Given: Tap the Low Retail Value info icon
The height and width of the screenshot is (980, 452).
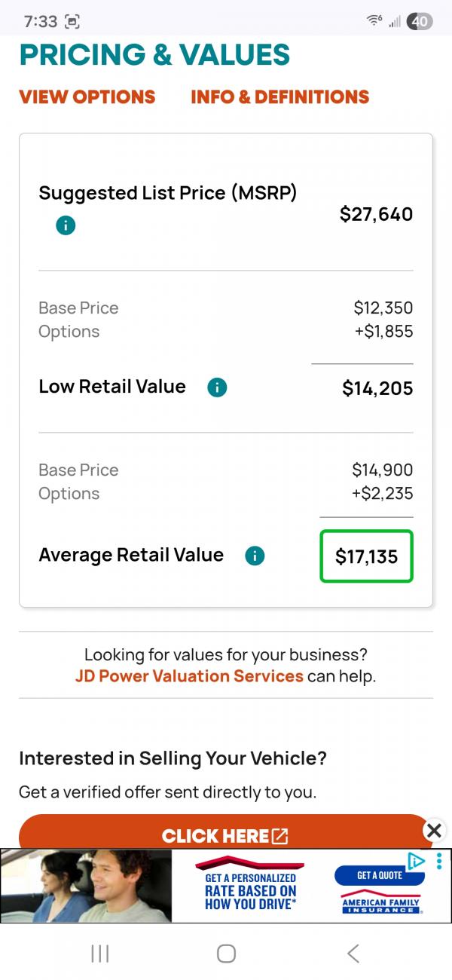Looking at the screenshot, I should point(217,387).
